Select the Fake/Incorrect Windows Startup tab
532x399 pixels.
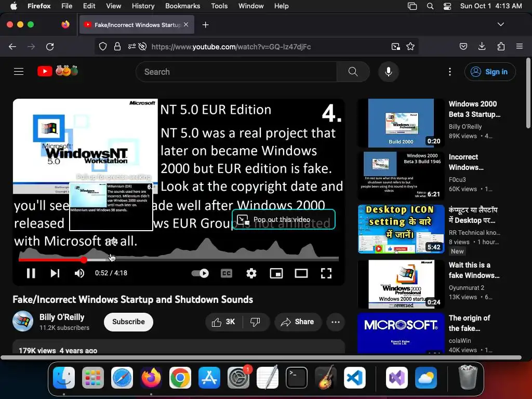[x=137, y=25]
